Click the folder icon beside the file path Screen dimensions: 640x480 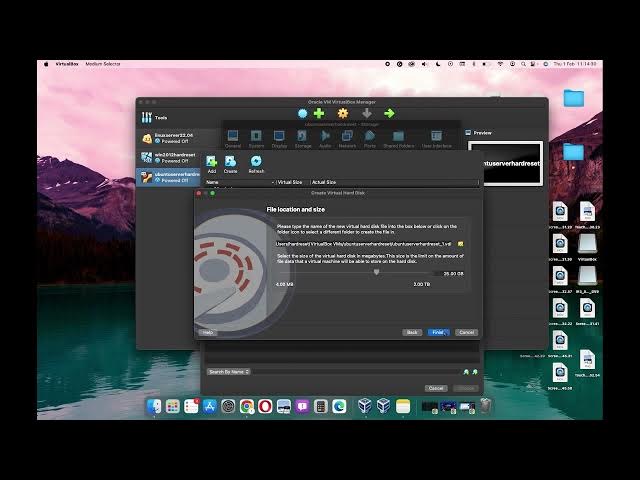pyautogui.click(x=460, y=244)
